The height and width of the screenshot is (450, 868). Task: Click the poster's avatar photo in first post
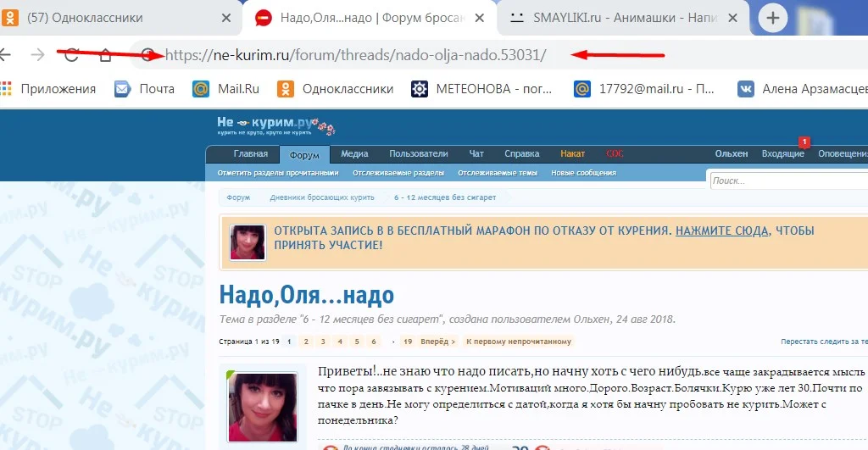pos(263,407)
